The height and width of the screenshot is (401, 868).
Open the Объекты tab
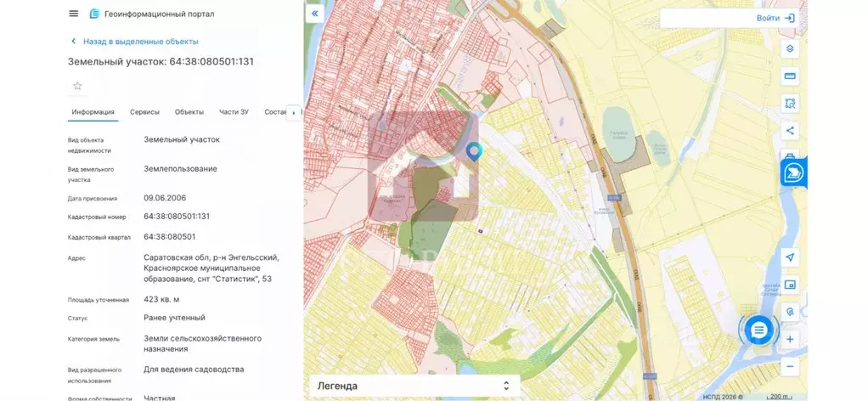(189, 112)
